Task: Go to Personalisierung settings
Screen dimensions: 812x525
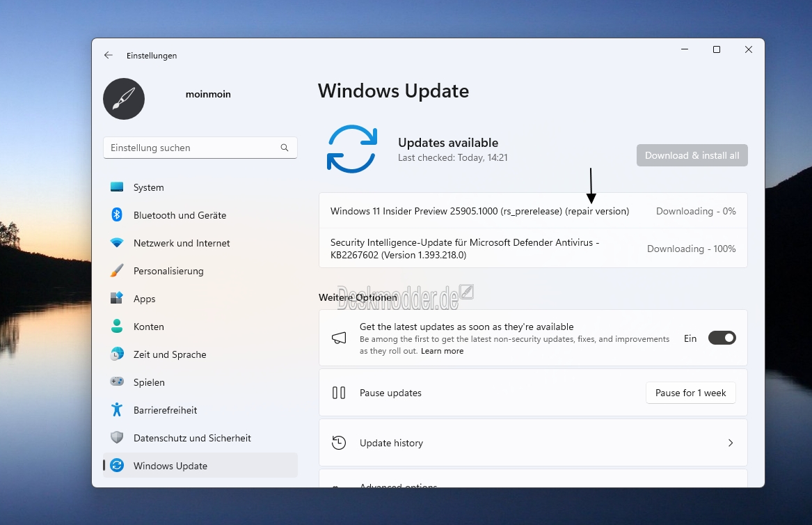Action: pyautogui.click(x=200, y=271)
